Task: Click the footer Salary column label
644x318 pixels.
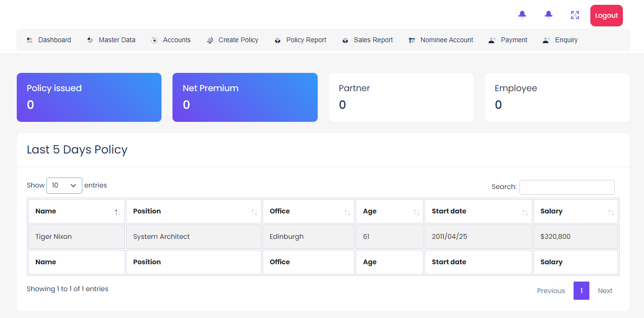Action: pyautogui.click(x=552, y=262)
